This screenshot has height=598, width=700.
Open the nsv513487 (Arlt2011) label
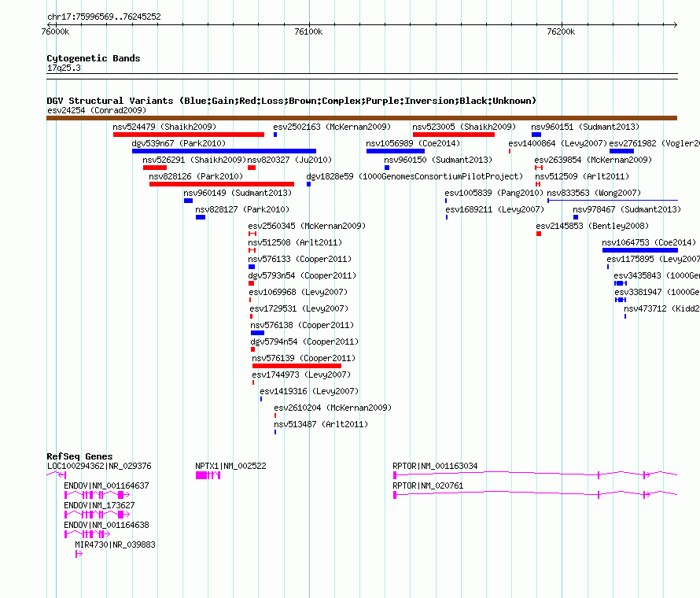(x=321, y=424)
